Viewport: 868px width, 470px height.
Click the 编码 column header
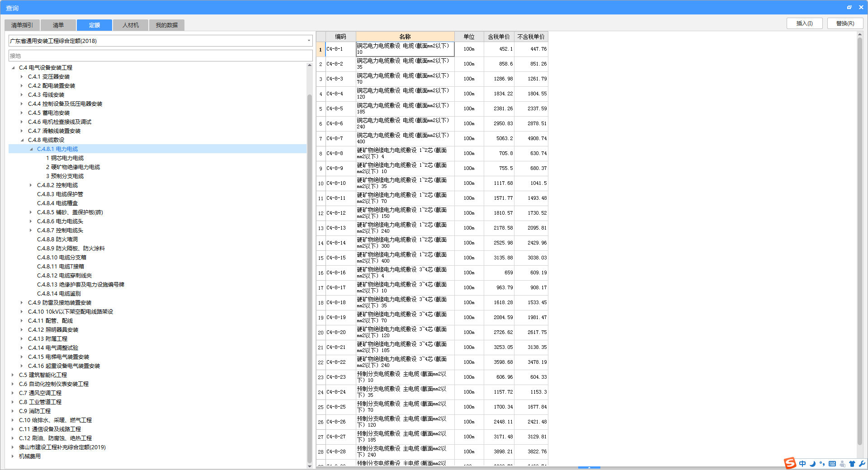340,37
